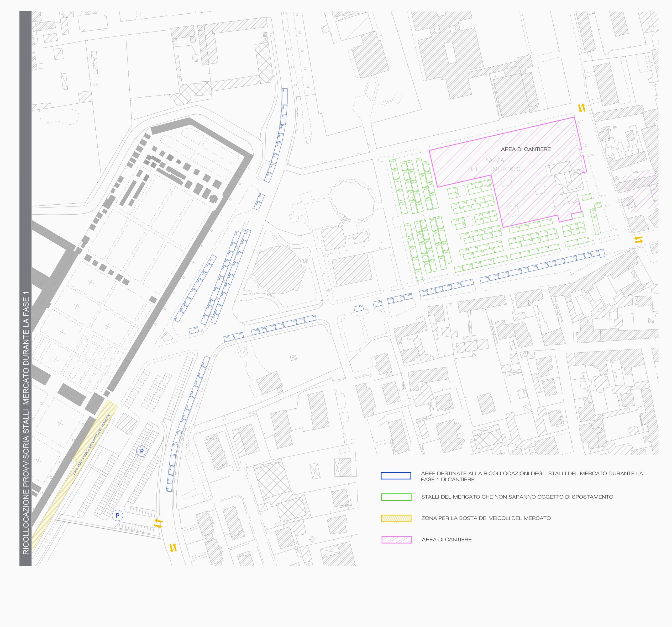Click yellow two-way arrows above construction area
Viewport: 672px width, 627px height.
(581, 108)
